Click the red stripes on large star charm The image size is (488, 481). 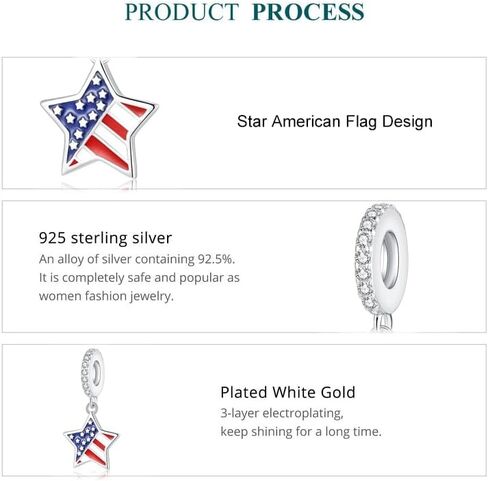112,137
